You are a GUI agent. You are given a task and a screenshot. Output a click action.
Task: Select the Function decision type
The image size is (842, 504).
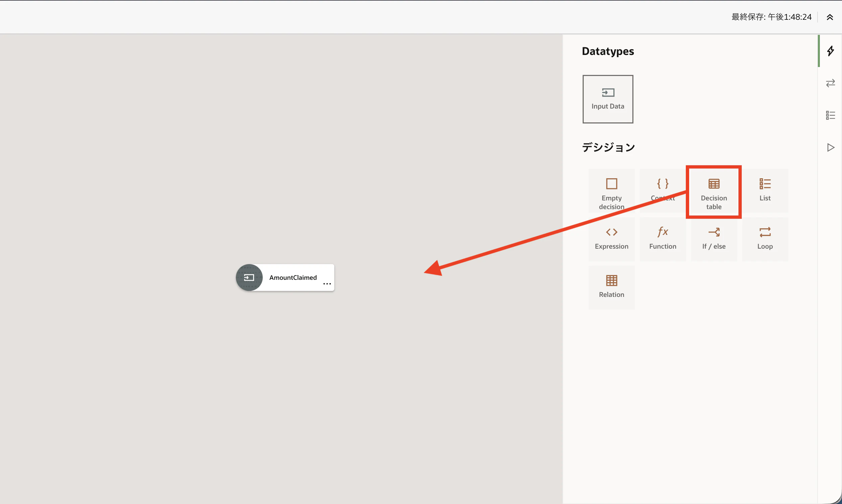pyautogui.click(x=663, y=240)
